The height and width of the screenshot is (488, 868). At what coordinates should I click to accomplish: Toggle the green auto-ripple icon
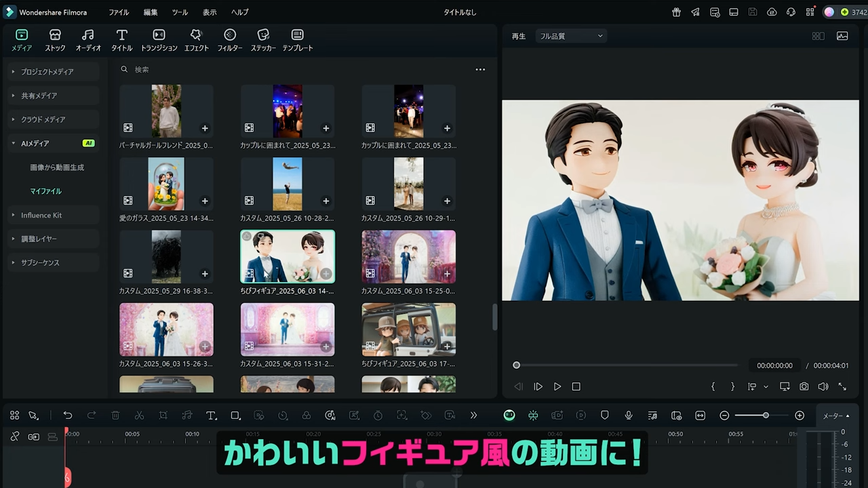533,415
